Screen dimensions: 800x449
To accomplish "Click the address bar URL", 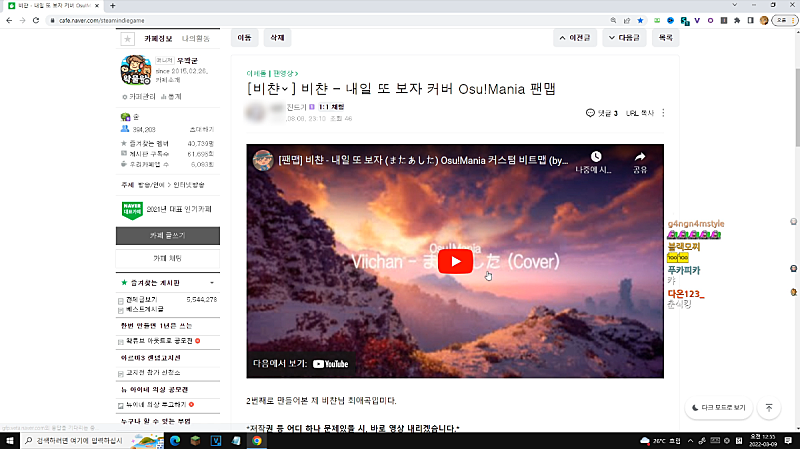I will click(x=102, y=20).
